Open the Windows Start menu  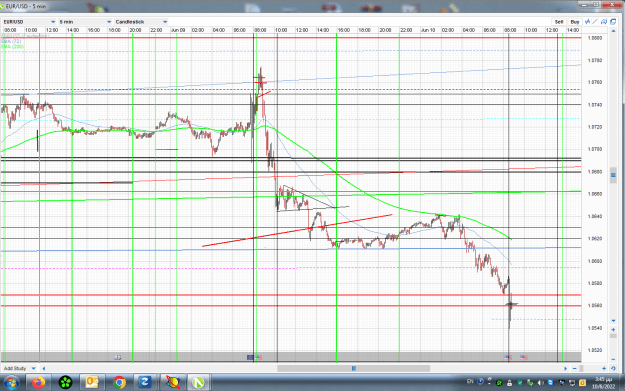pos(11,383)
